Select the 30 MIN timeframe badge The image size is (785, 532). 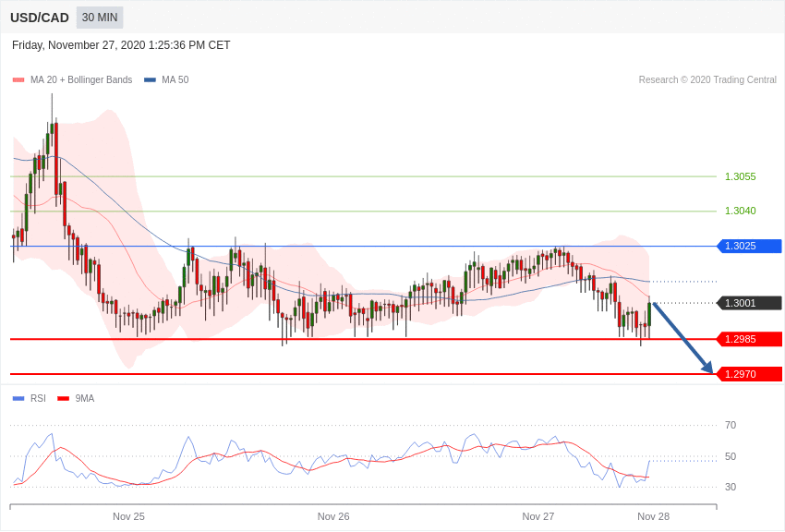100,18
